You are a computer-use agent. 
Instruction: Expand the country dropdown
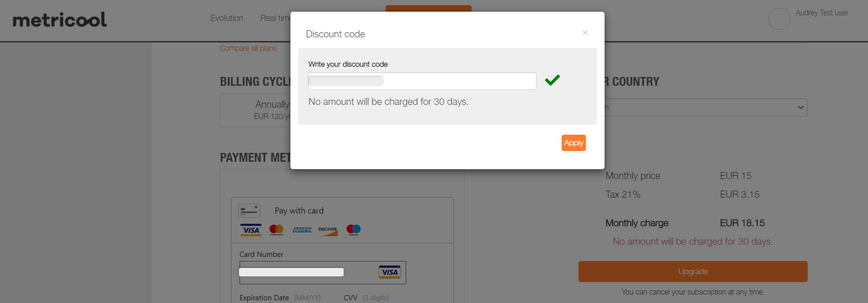coord(705,108)
